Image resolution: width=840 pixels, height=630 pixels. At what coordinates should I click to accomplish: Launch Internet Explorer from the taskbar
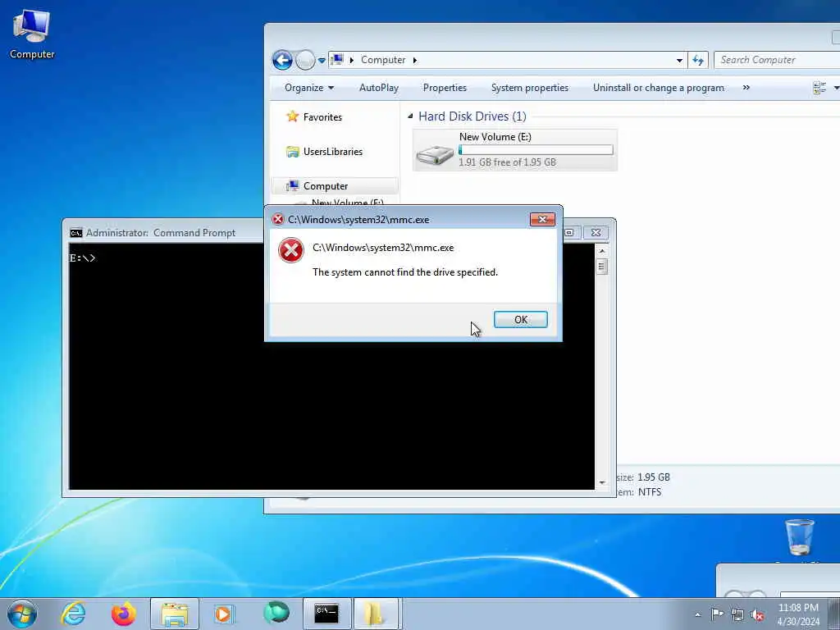coord(73,614)
